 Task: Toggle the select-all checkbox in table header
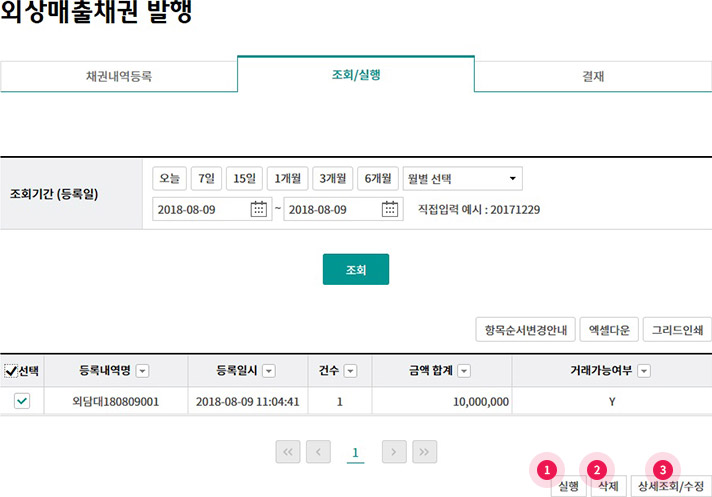point(11,371)
